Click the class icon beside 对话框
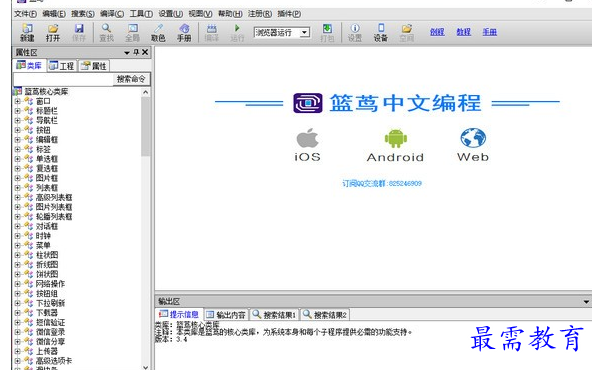The width and height of the screenshot is (592, 370). pos(29,226)
